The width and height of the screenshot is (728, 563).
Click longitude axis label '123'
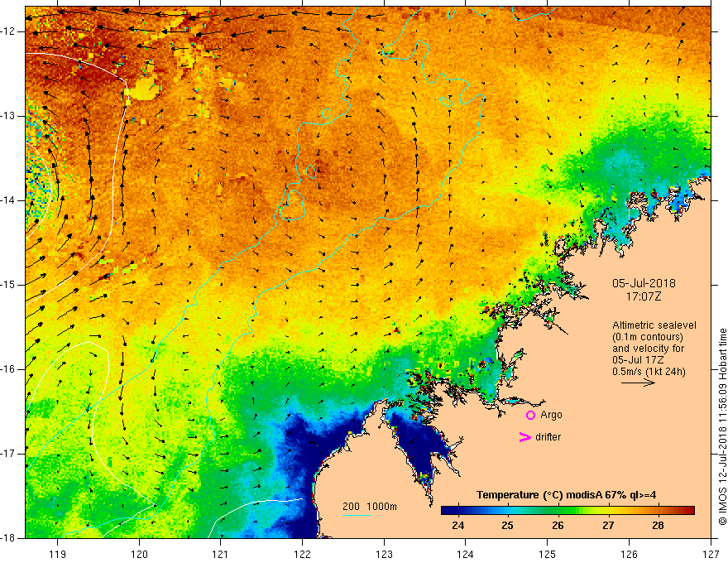[384, 554]
